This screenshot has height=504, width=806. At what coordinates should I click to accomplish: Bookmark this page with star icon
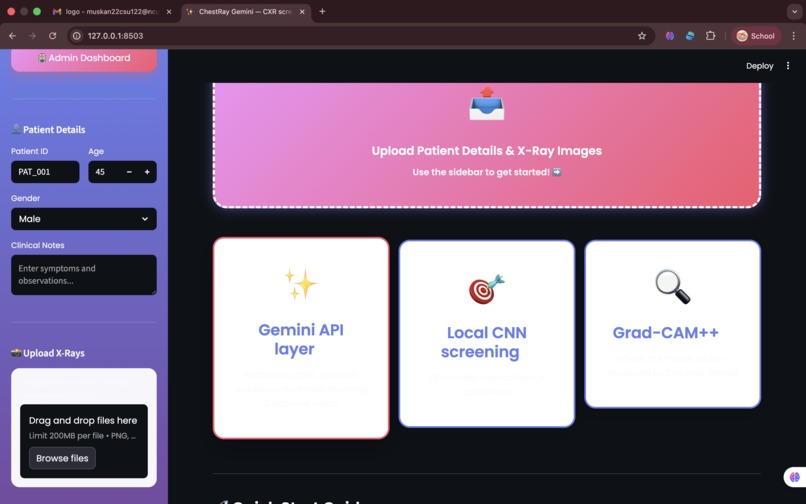click(642, 36)
